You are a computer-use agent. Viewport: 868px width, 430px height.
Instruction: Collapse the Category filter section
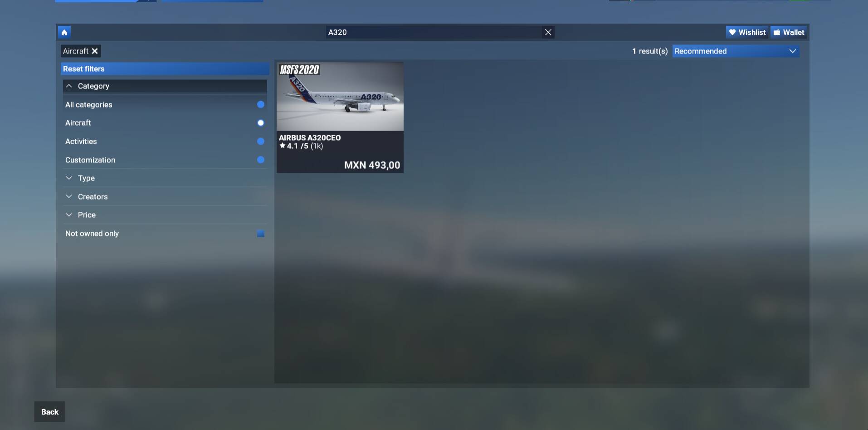point(165,86)
